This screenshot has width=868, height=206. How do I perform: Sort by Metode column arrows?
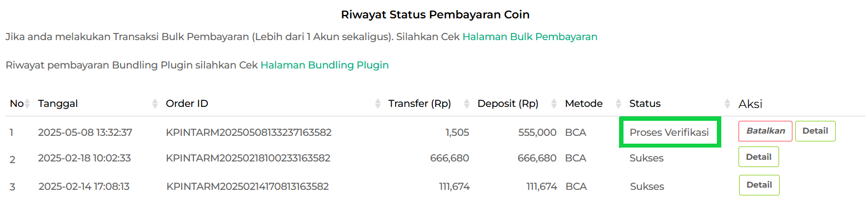618,104
